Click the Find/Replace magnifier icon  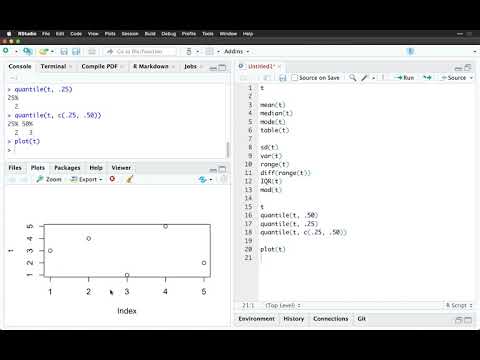click(x=352, y=78)
